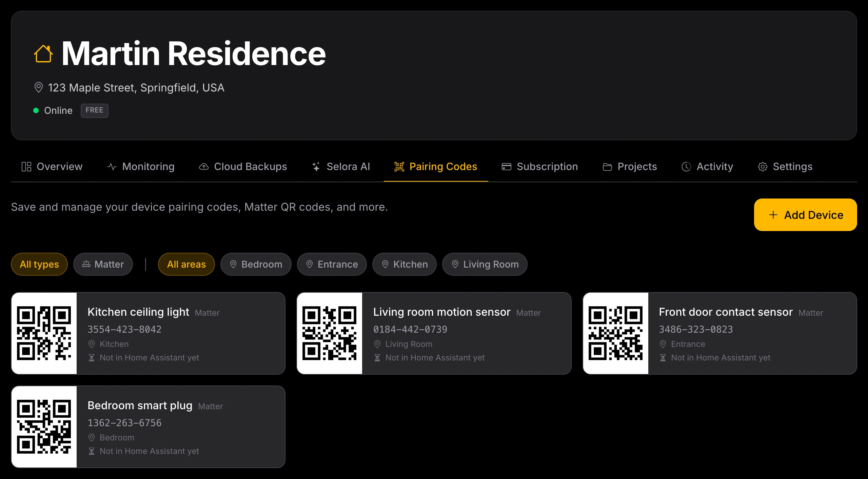Filter devices by Bedroom area
The height and width of the screenshot is (479, 868).
256,264
